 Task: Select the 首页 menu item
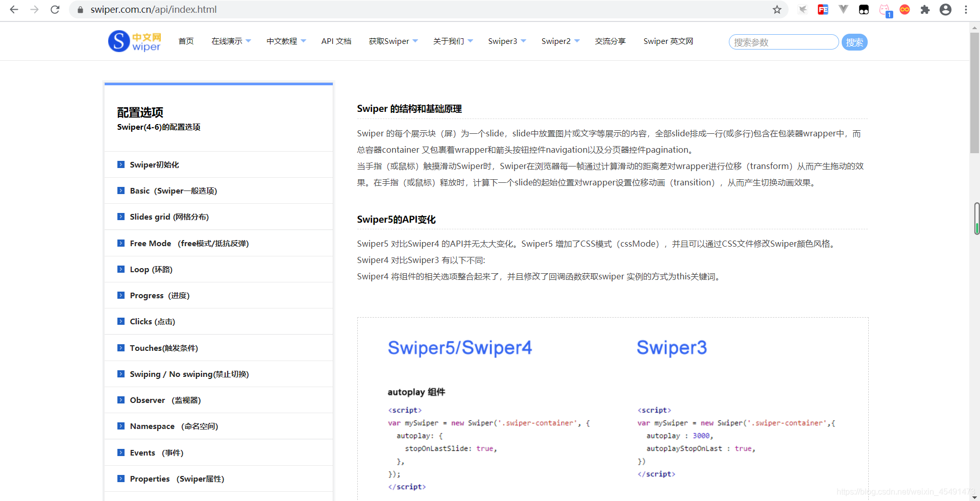click(x=186, y=41)
